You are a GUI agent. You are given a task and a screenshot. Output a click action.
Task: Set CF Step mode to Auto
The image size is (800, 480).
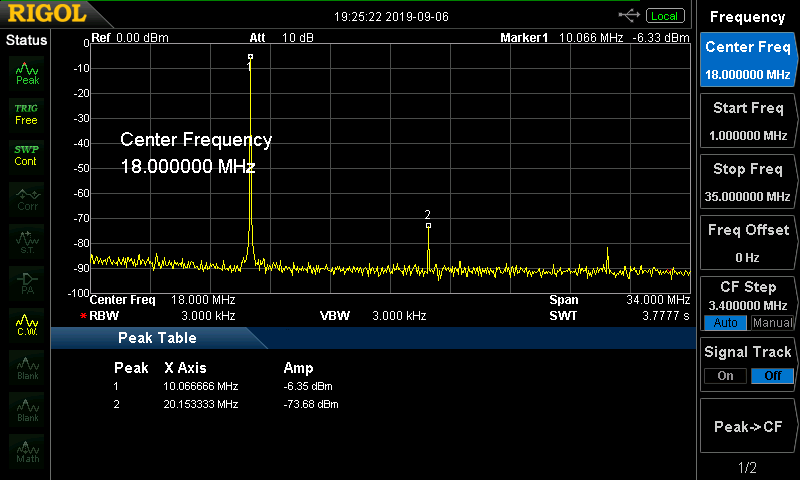coord(722,323)
